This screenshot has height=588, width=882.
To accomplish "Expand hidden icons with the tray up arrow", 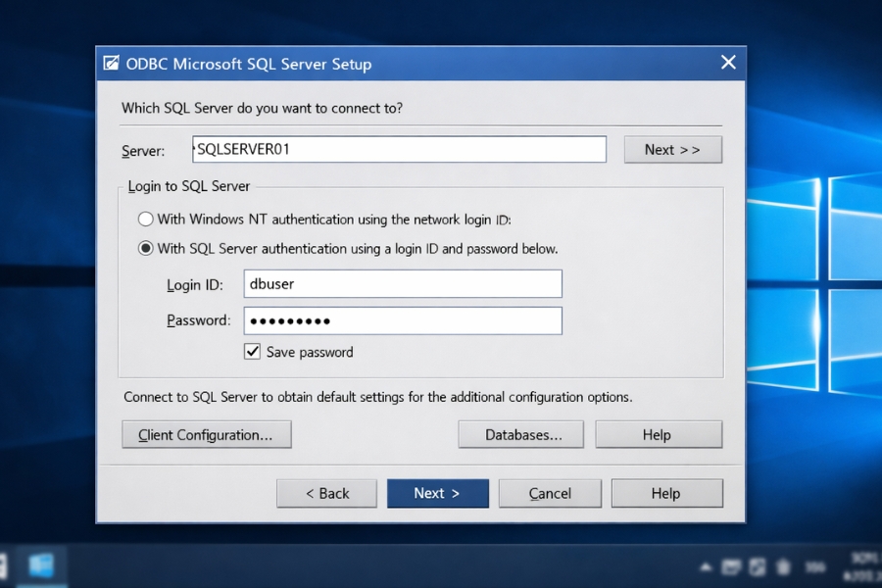I will 707,566.
